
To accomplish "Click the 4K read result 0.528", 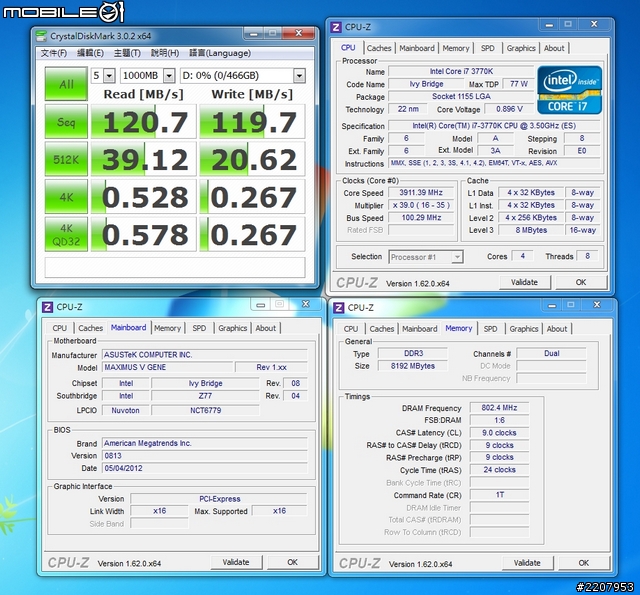I will [x=143, y=197].
